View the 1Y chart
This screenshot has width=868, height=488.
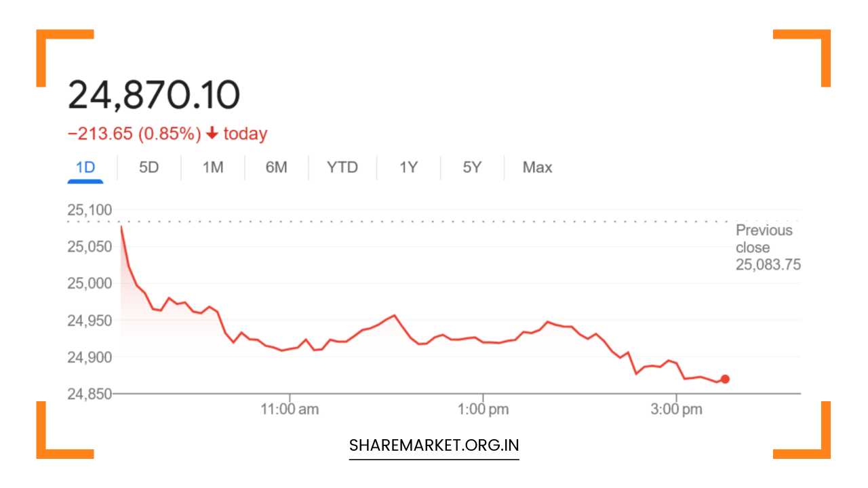(x=408, y=167)
